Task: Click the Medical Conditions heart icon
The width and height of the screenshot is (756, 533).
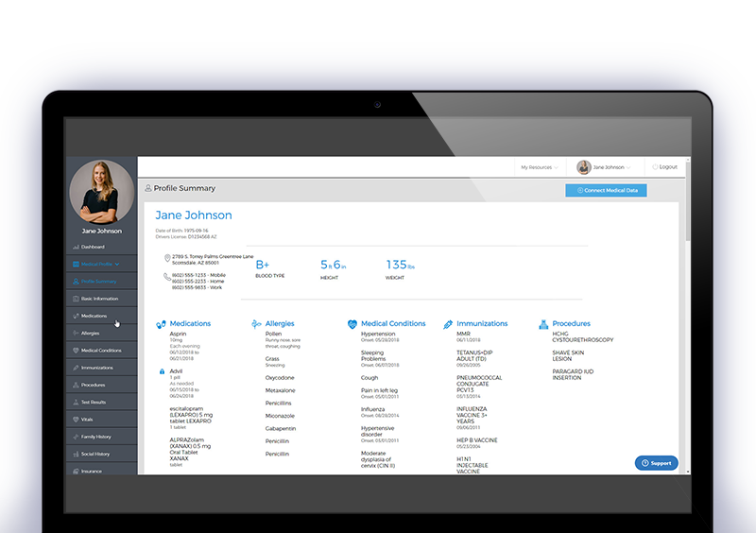Action: coord(352,324)
